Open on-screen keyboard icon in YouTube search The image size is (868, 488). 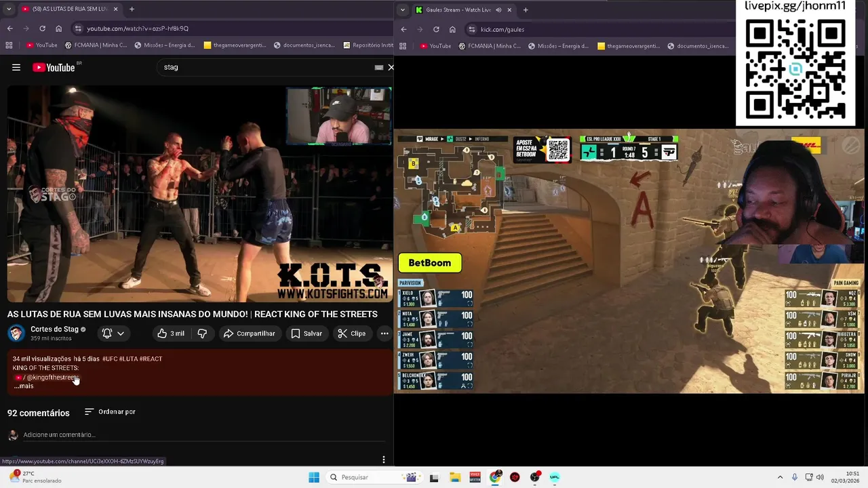click(379, 67)
